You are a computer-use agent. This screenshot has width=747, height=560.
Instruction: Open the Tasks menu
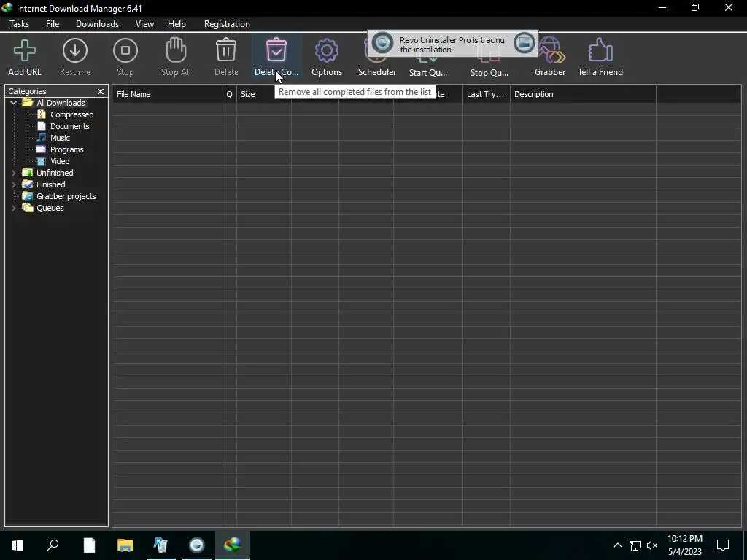click(x=19, y=24)
